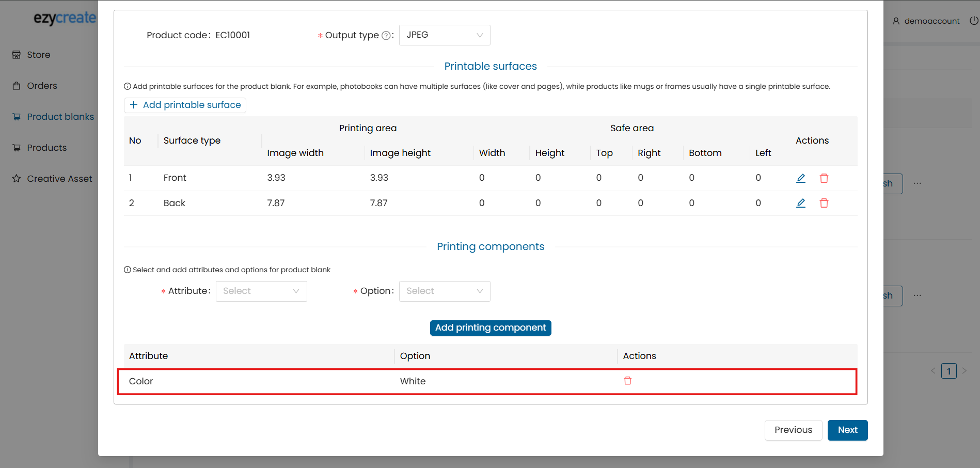Click the Next button
The image size is (980, 468).
tap(847, 430)
